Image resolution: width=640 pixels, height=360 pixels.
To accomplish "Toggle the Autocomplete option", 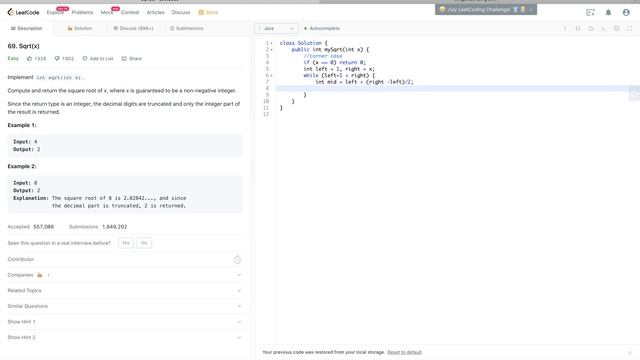I will click(322, 29).
